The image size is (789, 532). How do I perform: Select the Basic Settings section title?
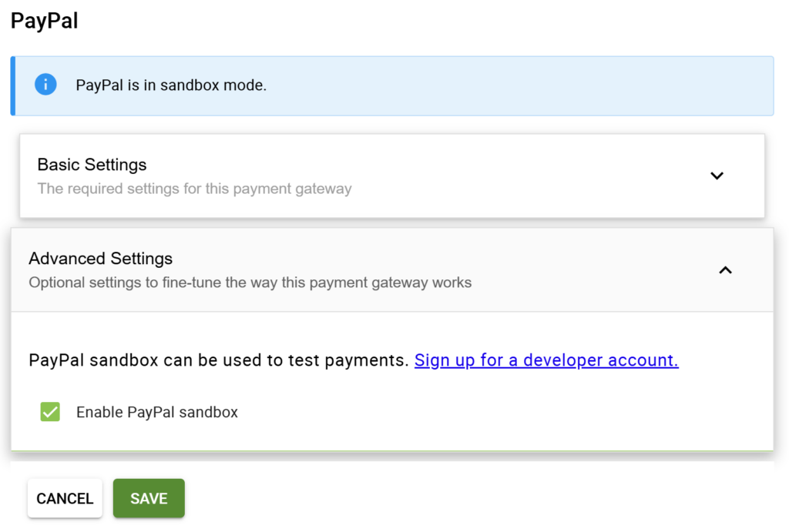tap(92, 165)
